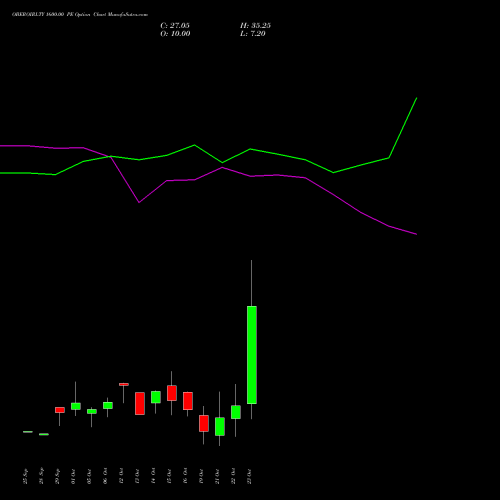Click the '22 Oct' date label
This screenshot has width=500, height=500.
click(x=233, y=476)
